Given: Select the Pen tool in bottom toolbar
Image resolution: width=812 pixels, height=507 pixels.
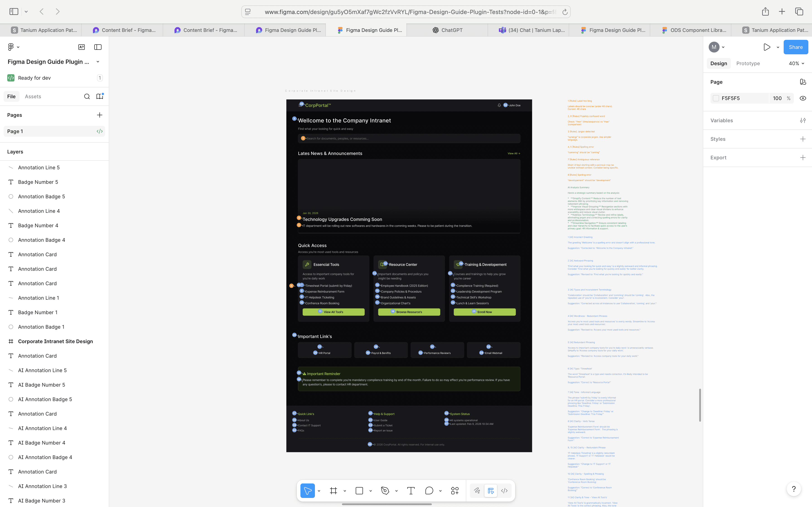Looking at the screenshot, I should coord(385,490).
